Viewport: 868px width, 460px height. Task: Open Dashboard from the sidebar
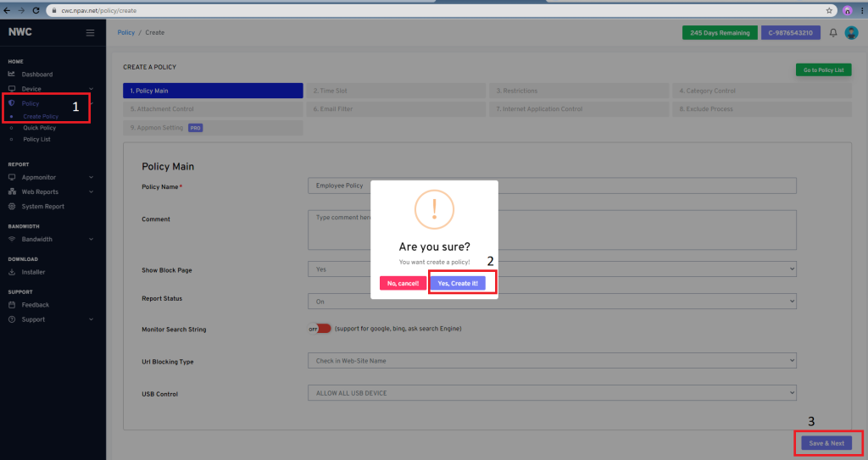[36, 75]
